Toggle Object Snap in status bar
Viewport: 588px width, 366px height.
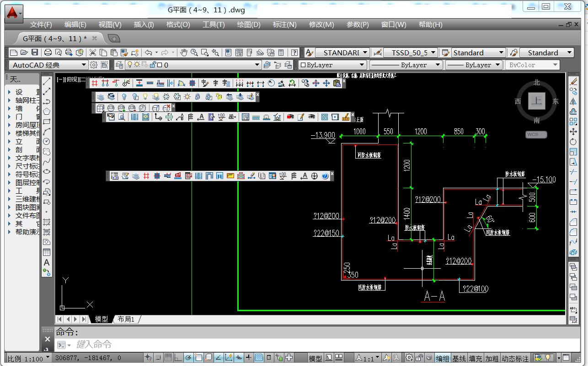pyautogui.click(x=198, y=358)
